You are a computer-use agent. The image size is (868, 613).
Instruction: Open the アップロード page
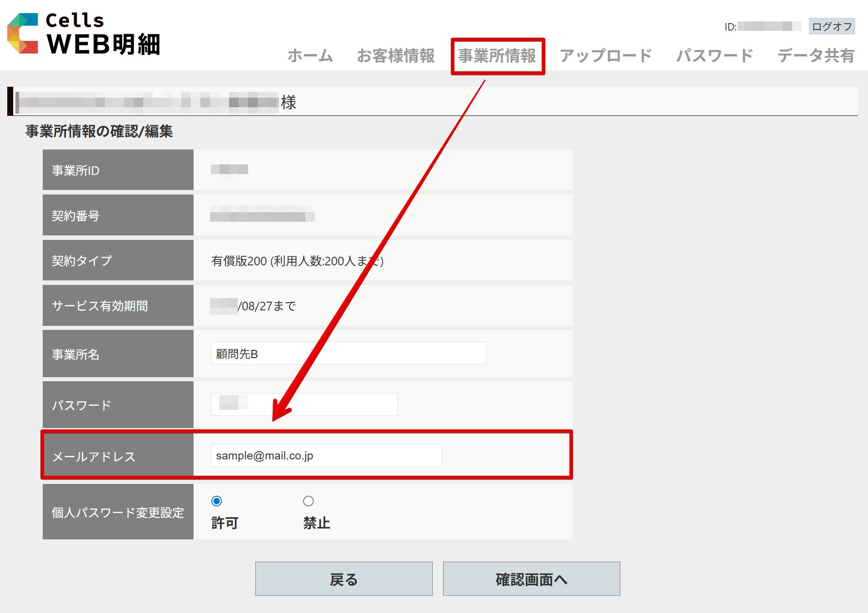[605, 56]
